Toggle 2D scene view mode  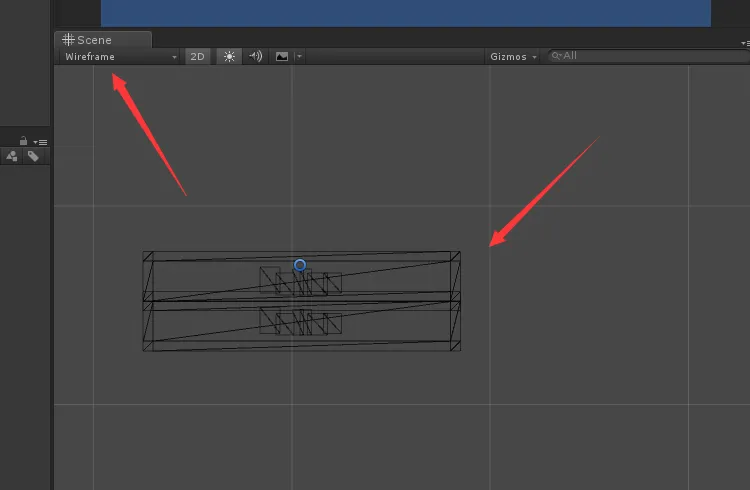197,56
